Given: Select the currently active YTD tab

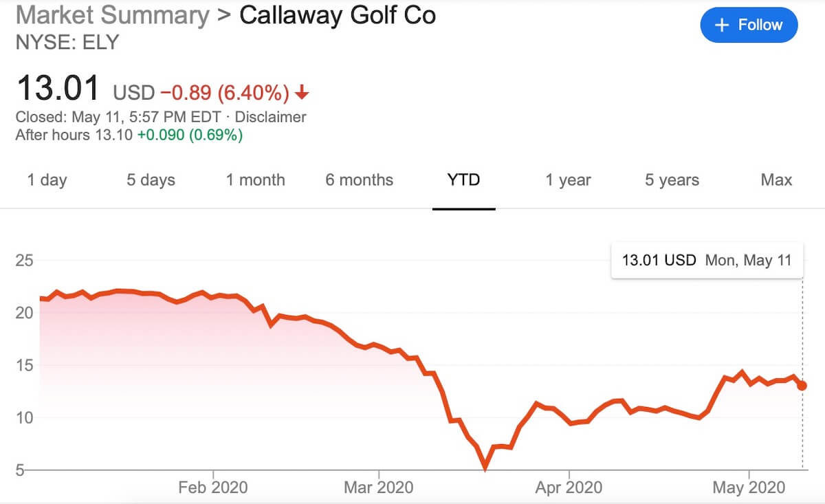Looking at the screenshot, I should point(463,180).
